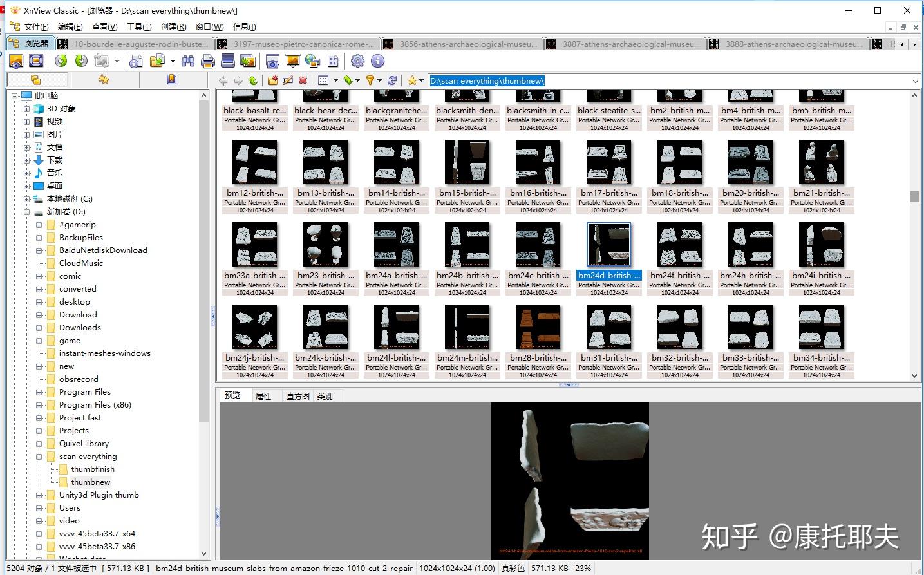Refresh the thumbnail list
924x575 pixels.
[x=392, y=80]
